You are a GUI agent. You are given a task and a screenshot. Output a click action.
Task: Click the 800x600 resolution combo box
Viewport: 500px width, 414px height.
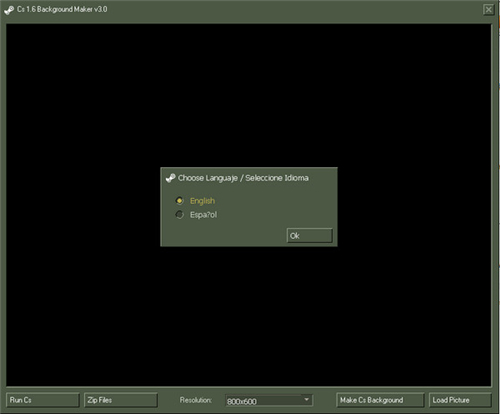(269, 401)
